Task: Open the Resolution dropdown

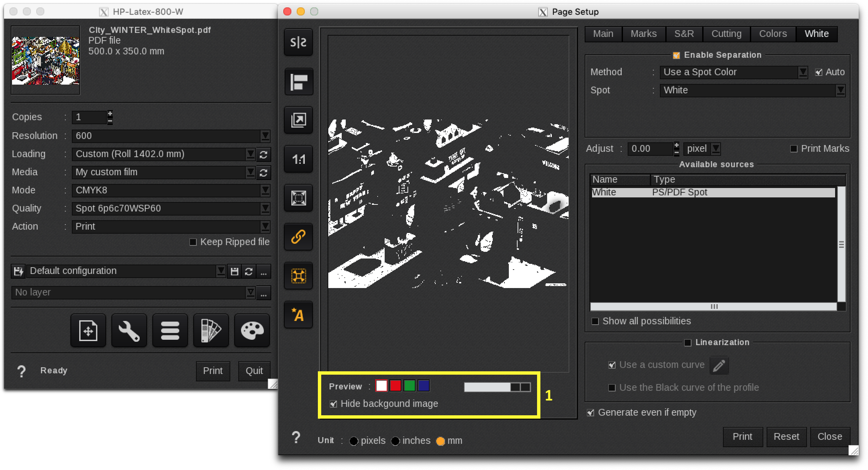Action: 265,136
